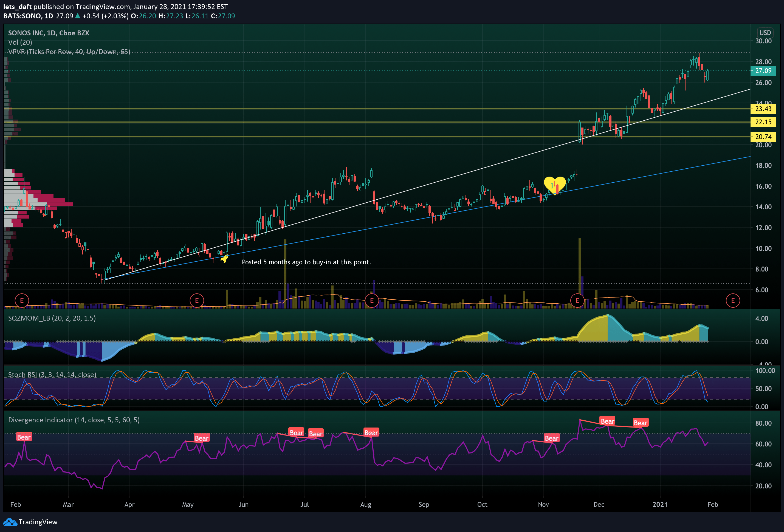Image resolution: width=784 pixels, height=532 pixels.
Task: Click the TradingView cloud logo
Action: pos(10,522)
